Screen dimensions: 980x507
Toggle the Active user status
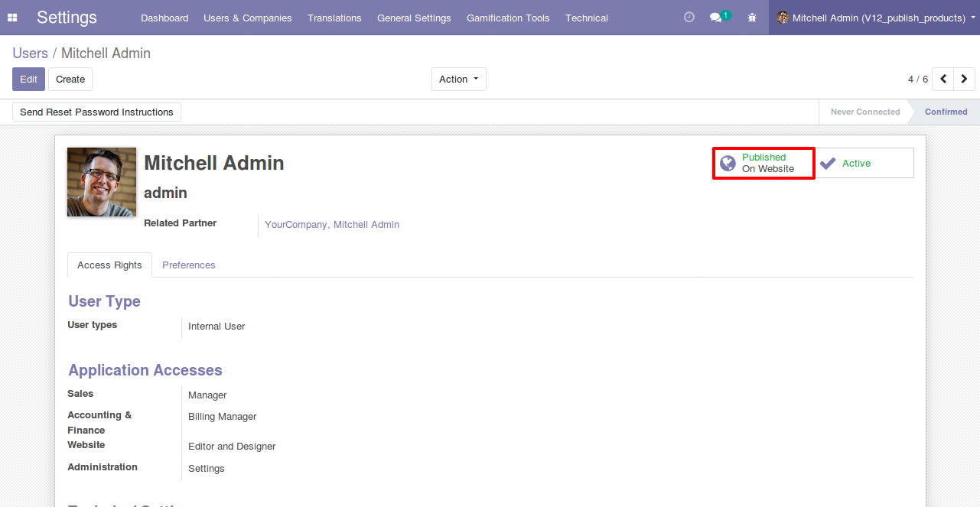coord(864,163)
